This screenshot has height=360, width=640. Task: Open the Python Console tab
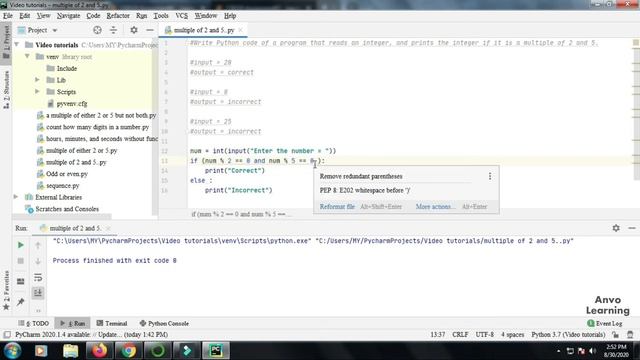point(164,323)
